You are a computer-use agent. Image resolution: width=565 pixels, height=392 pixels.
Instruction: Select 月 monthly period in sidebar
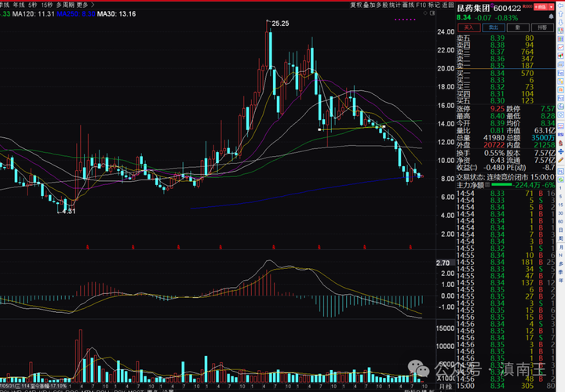coord(560,247)
